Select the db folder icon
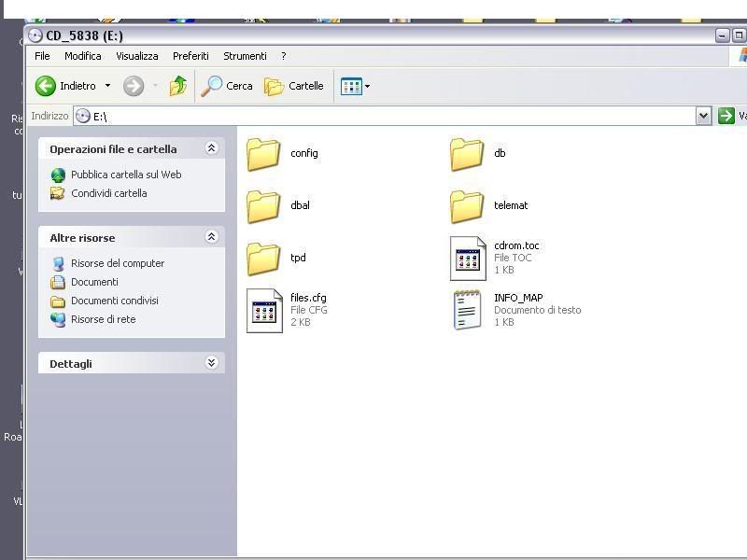 [x=467, y=154]
